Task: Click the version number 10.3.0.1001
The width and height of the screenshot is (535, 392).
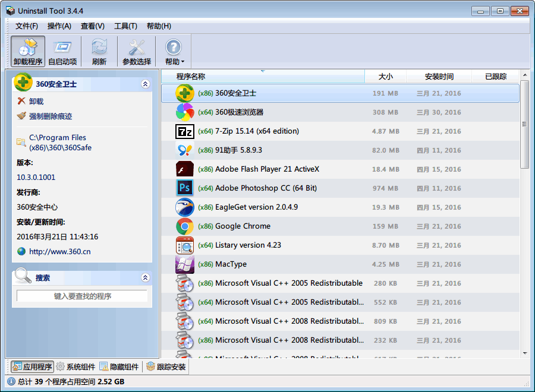Action: click(36, 177)
